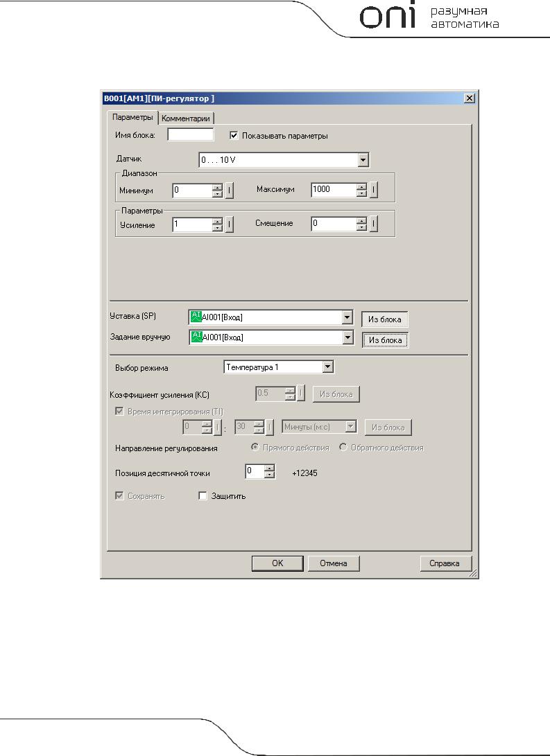Viewport: 550px width, 756px height.
Task: Decrease the Усиление value with down arrow
Action: pyautogui.click(x=218, y=228)
